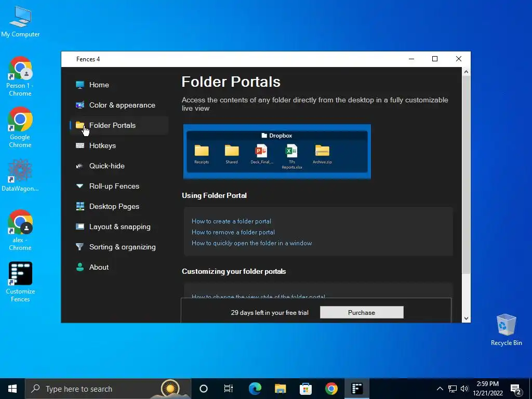Maximize the Fences 4 window

click(435, 59)
